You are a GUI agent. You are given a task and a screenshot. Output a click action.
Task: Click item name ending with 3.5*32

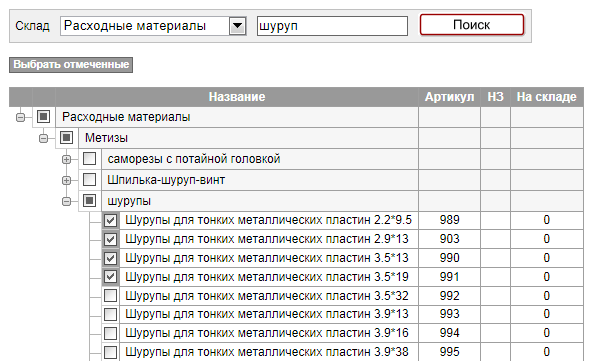(x=267, y=296)
